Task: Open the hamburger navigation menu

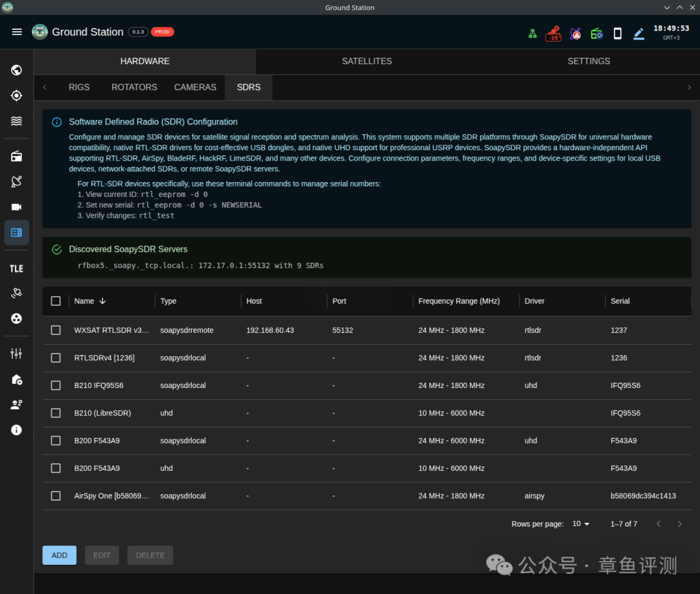Action: [x=17, y=32]
